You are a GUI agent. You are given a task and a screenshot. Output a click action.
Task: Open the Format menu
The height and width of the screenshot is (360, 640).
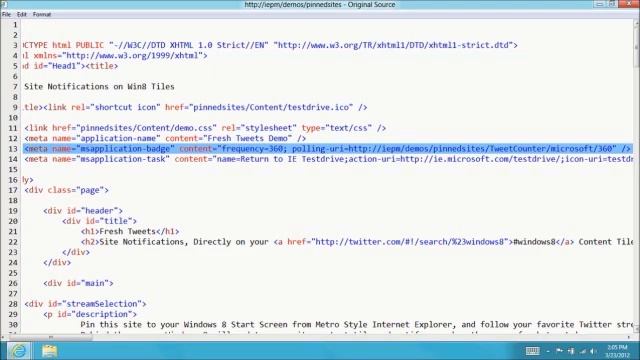(x=42, y=14)
